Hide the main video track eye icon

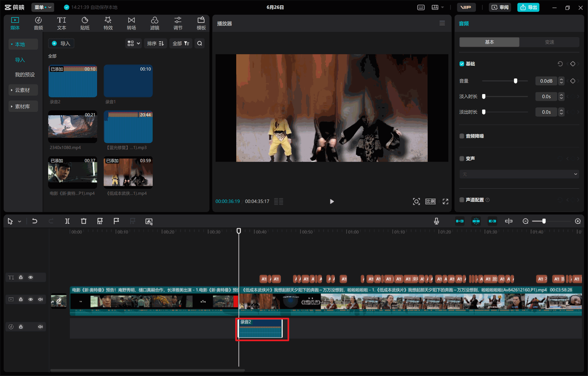click(x=31, y=299)
